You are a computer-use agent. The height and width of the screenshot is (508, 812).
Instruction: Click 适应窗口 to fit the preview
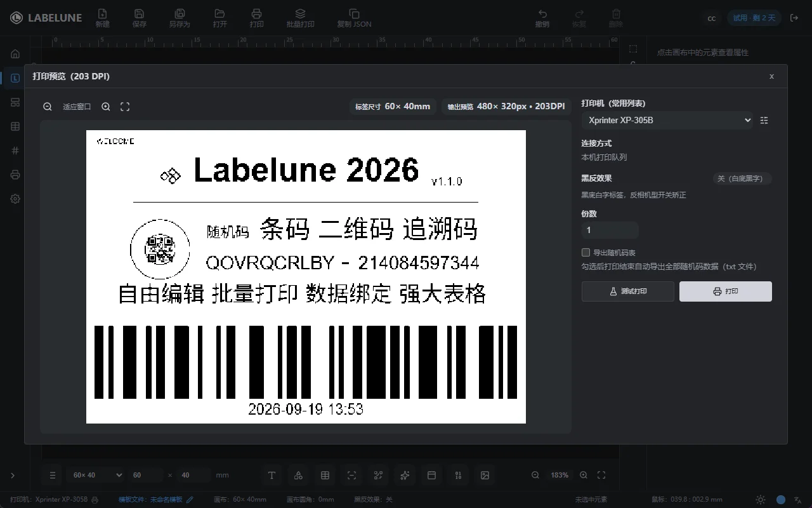[x=77, y=107]
